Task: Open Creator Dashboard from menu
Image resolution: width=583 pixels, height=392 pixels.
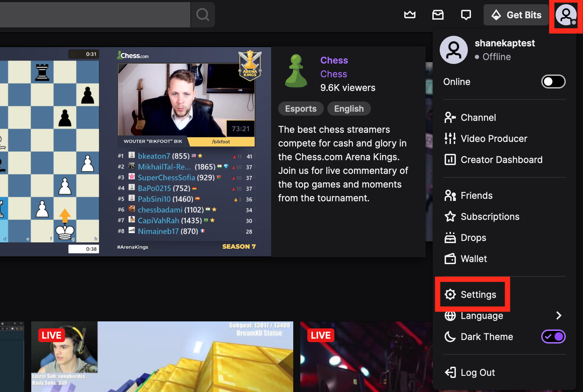Action: click(x=501, y=160)
